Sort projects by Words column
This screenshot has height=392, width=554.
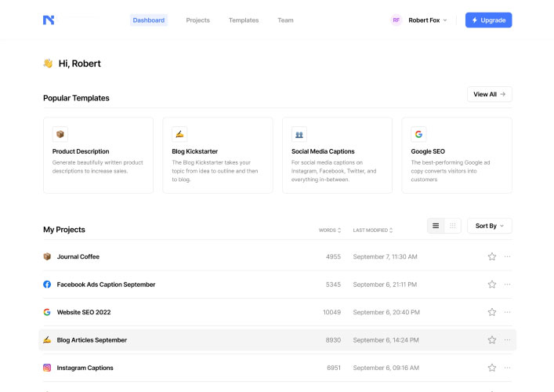tap(329, 230)
